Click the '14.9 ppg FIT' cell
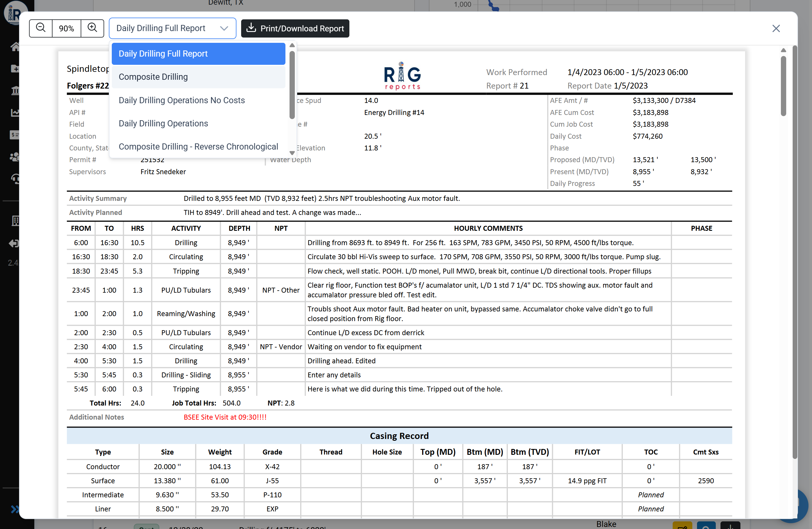The image size is (812, 529). click(587, 481)
